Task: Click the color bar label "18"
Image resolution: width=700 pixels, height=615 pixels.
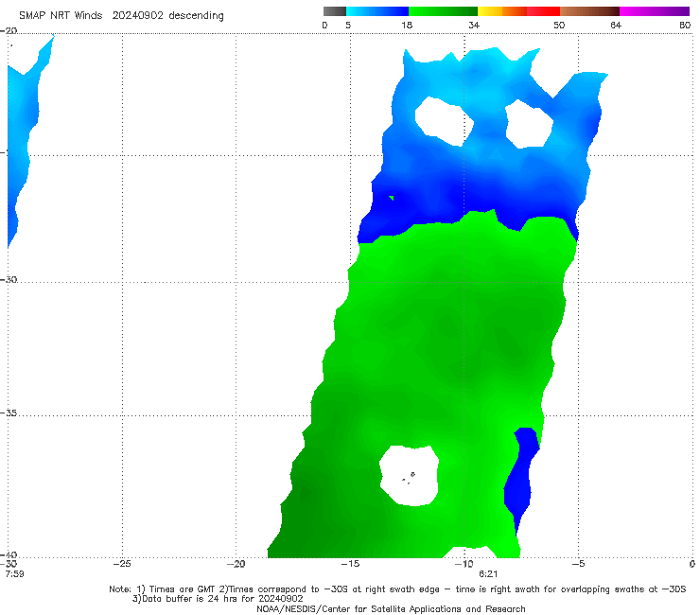Action: [407, 26]
